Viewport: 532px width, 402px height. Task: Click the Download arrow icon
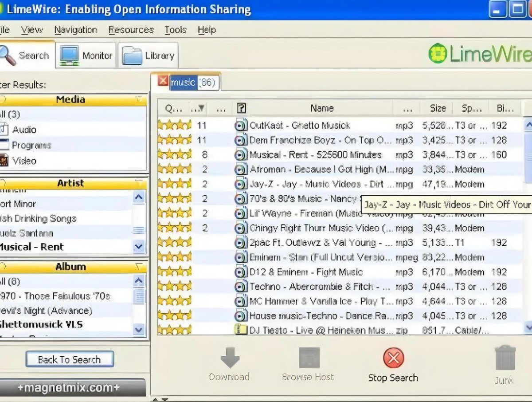[230, 357]
